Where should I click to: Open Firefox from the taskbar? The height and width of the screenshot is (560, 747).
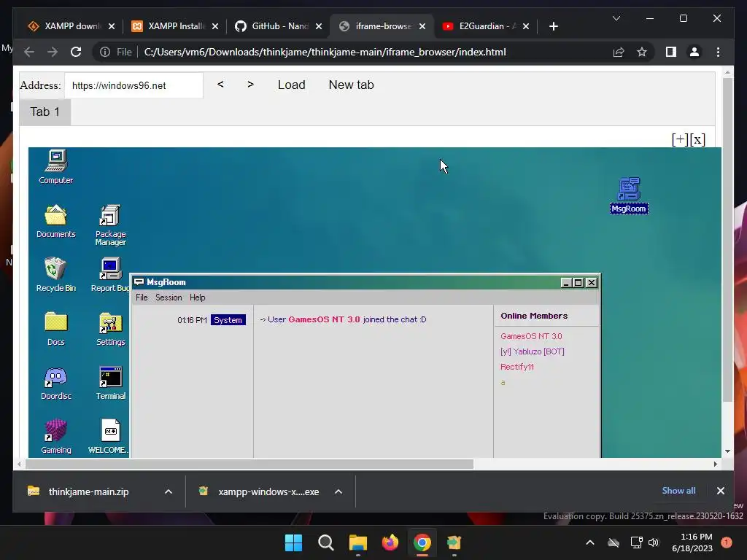390,542
